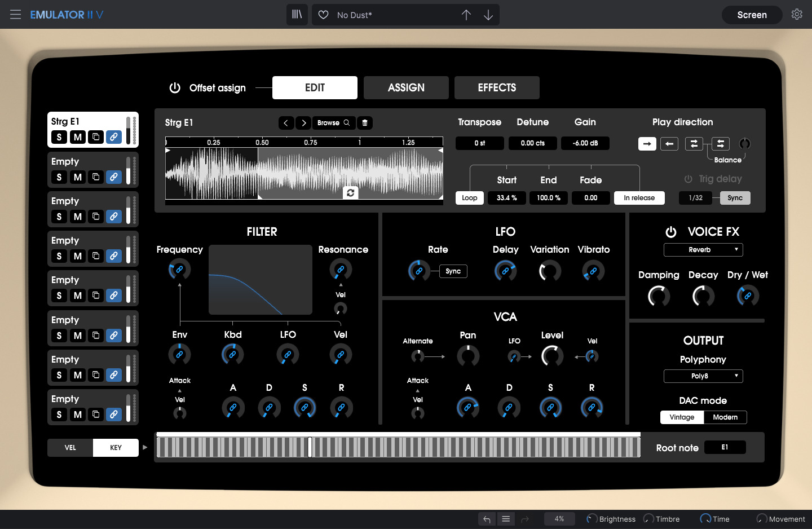Image resolution: width=812 pixels, height=529 pixels.
Task: Open Trig delay 1/32 value selector
Action: [x=696, y=198]
